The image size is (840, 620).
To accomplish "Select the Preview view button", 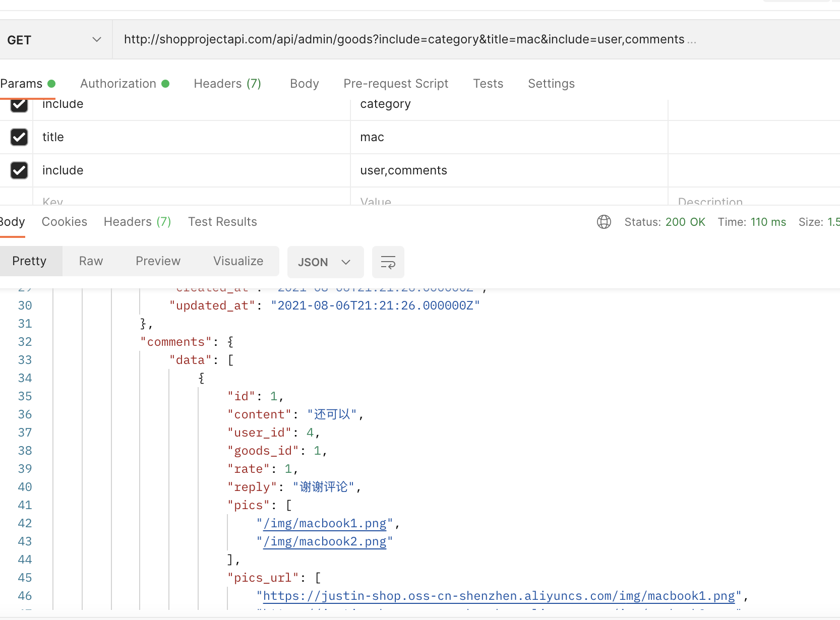I will click(158, 261).
